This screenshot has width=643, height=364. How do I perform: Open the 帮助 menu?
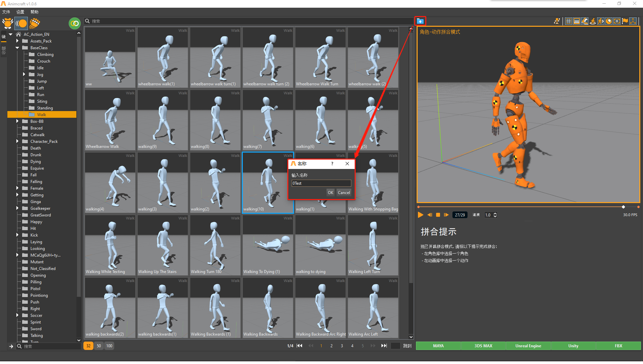point(34,12)
